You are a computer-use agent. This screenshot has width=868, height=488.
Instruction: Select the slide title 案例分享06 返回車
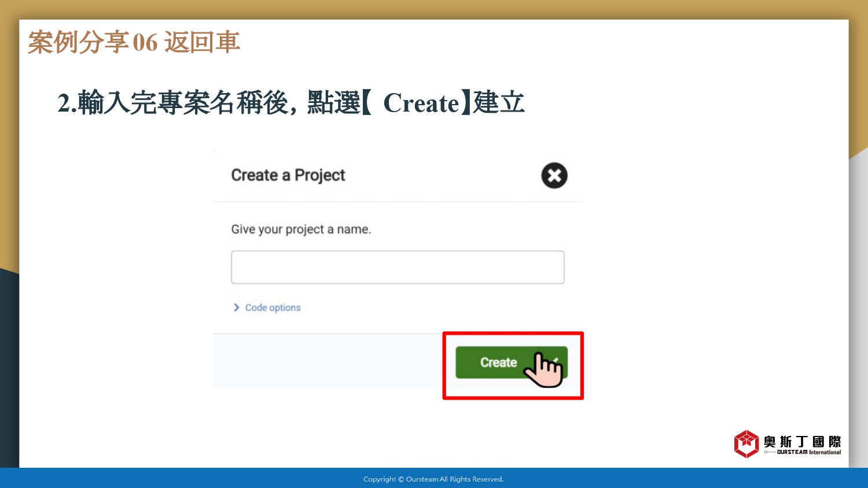[134, 42]
